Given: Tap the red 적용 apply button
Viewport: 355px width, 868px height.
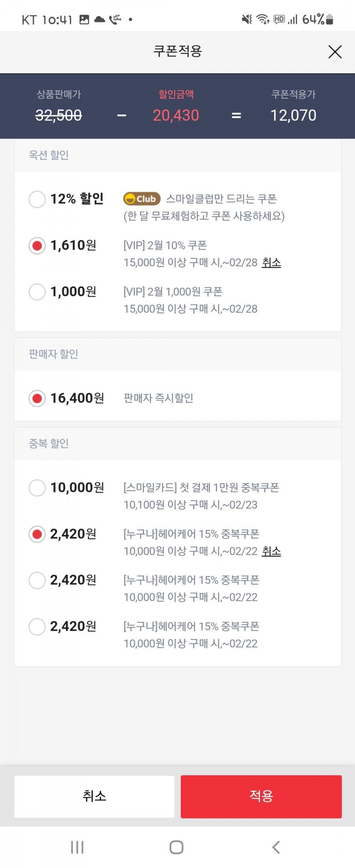Looking at the screenshot, I should pos(261,796).
